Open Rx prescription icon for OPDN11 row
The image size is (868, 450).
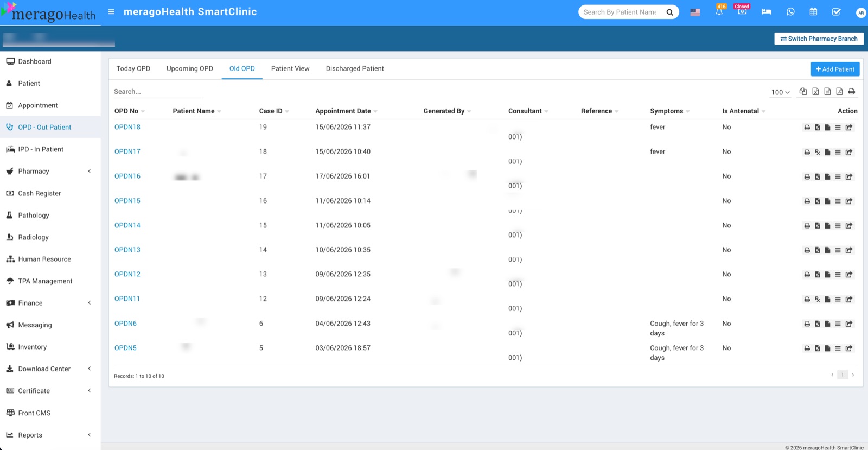point(818,299)
